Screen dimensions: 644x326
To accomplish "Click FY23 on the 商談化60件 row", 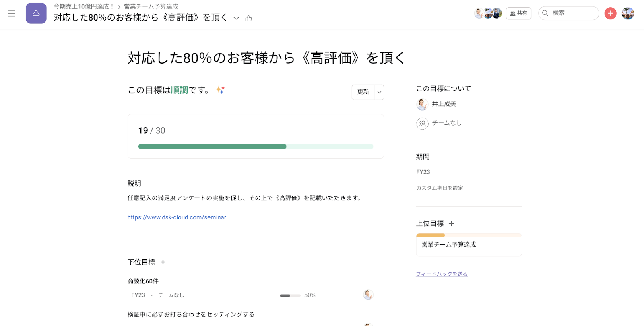I will tap(138, 295).
